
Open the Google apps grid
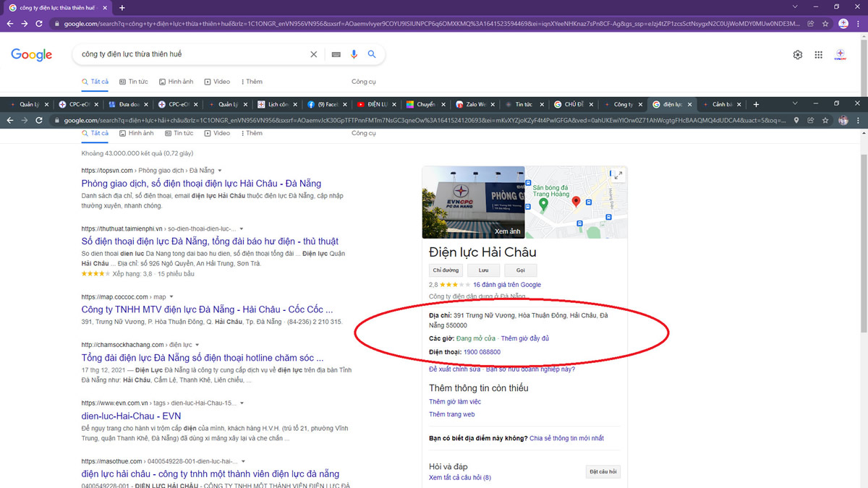pyautogui.click(x=818, y=55)
